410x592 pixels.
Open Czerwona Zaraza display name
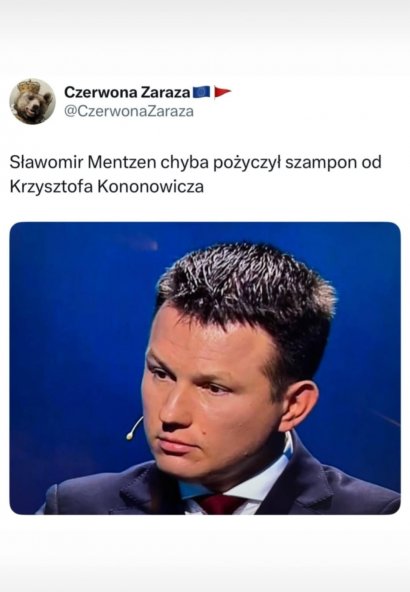127,92
